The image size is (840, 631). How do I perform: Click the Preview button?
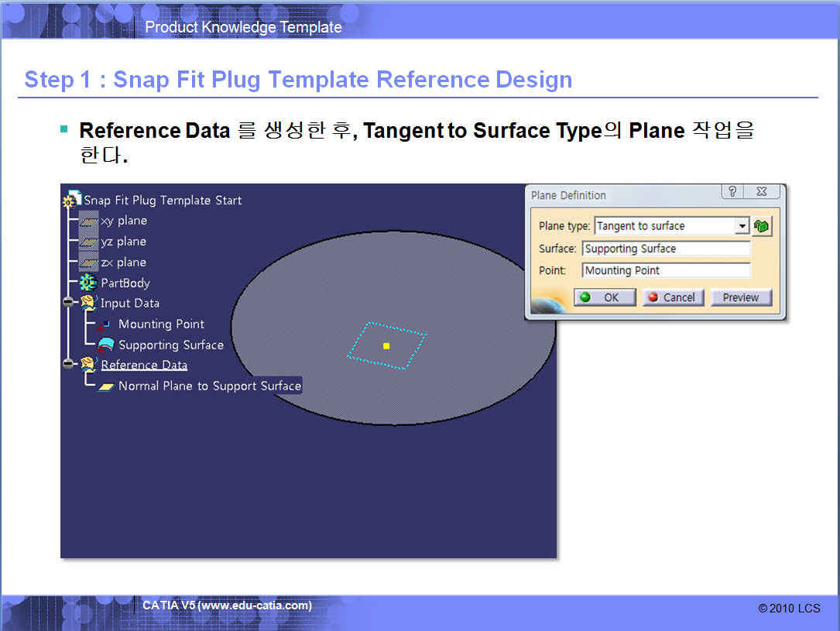pyautogui.click(x=741, y=297)
